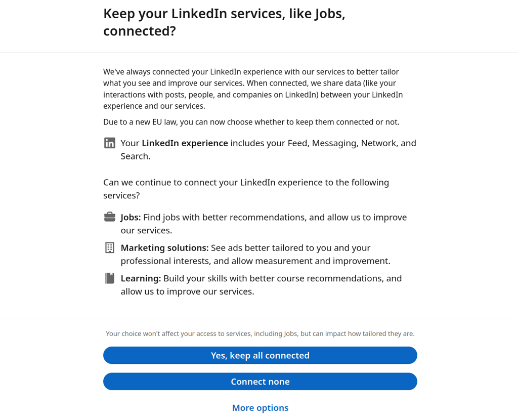
Task: Click the Jobs briefcase icon
Action: (x=110, y=217)
